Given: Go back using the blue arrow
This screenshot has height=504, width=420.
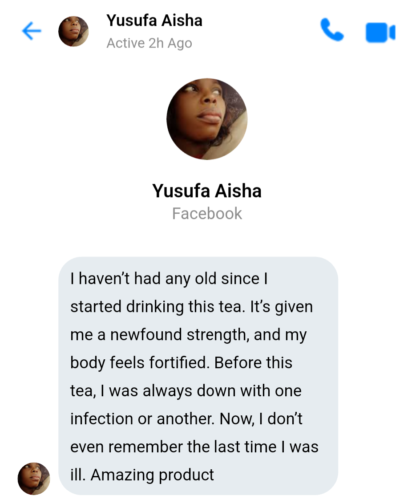Looking at the screenshot, I should [x=32, y=31].
